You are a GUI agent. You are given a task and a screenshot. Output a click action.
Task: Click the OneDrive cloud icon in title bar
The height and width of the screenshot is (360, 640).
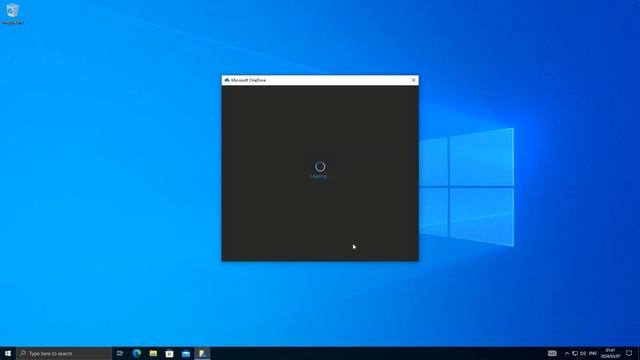coord(227,80)
